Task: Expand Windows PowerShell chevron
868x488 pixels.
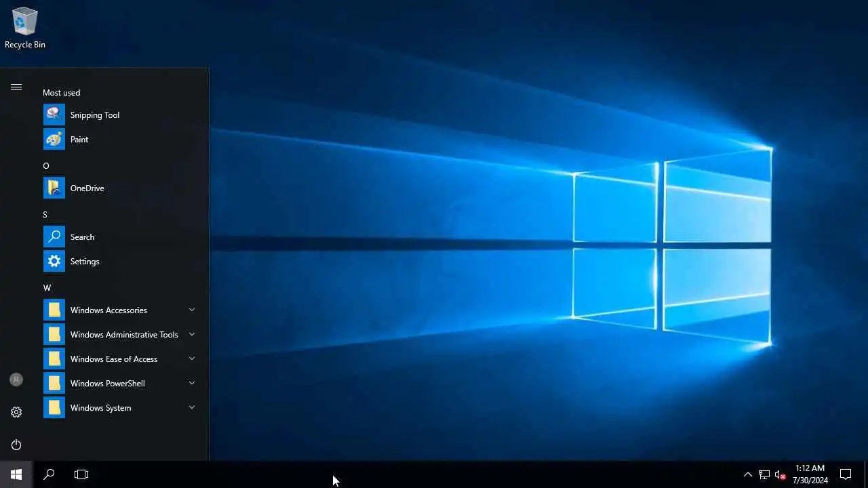Action: coord(192,383)
